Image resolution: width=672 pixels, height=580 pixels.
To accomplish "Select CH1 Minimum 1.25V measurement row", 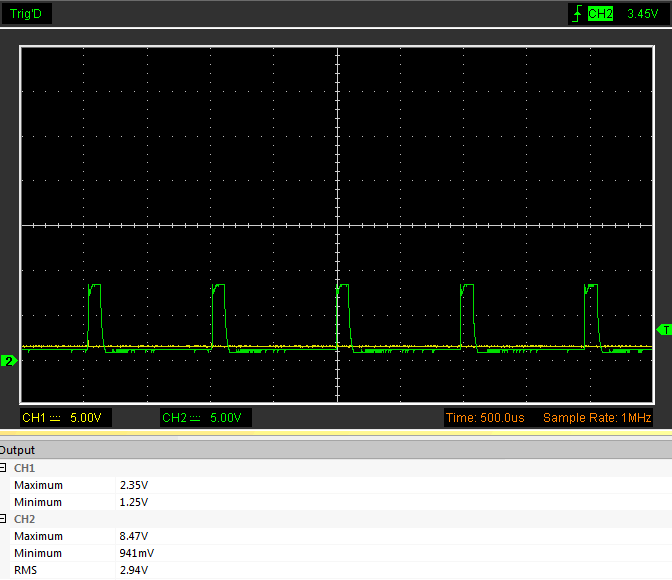I will (80, 502).
